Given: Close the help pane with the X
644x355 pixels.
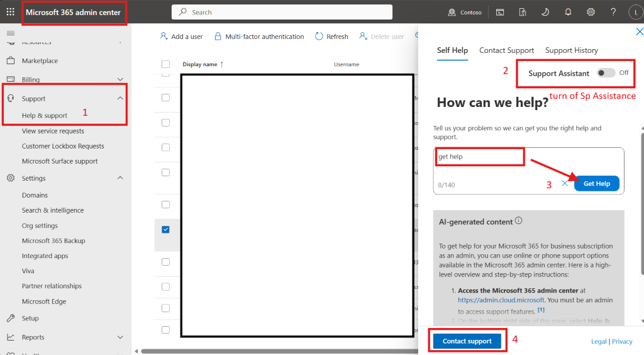Looking at the screenshot, I should pos(640,31).
